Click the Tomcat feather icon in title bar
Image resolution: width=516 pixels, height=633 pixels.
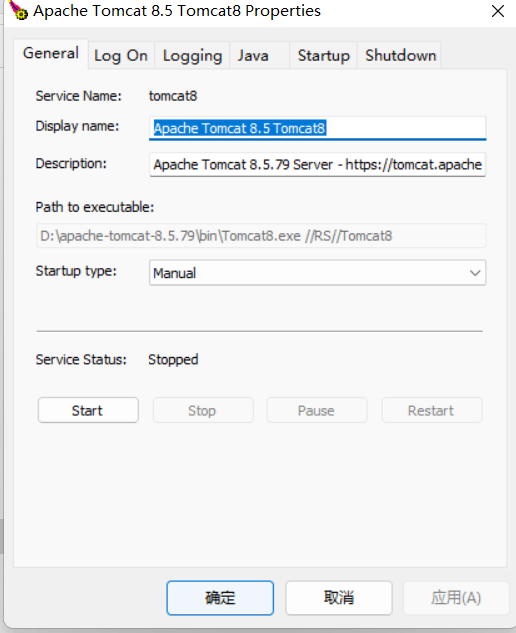click(18, 10)
